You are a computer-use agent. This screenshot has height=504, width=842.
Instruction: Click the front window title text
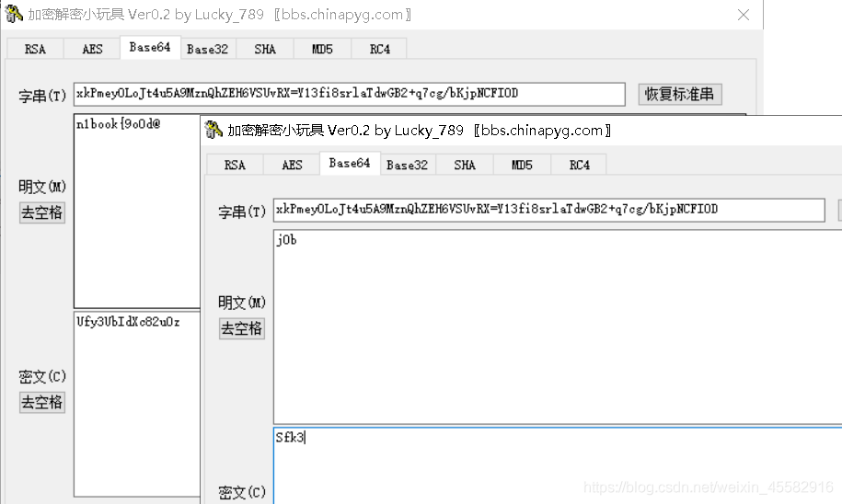point(420,131)
